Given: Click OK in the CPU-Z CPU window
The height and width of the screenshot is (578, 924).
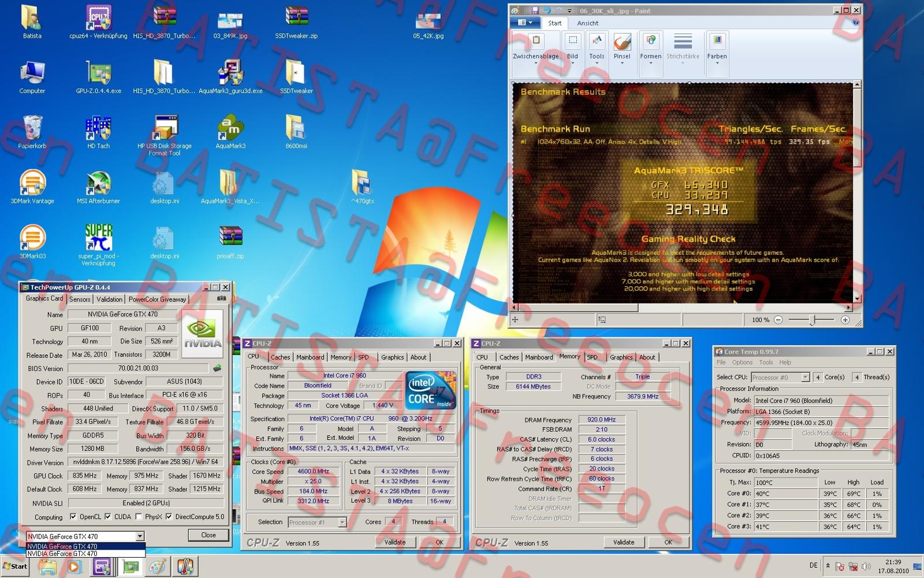Looking at the screenshot, I should [x=439, y=542].
